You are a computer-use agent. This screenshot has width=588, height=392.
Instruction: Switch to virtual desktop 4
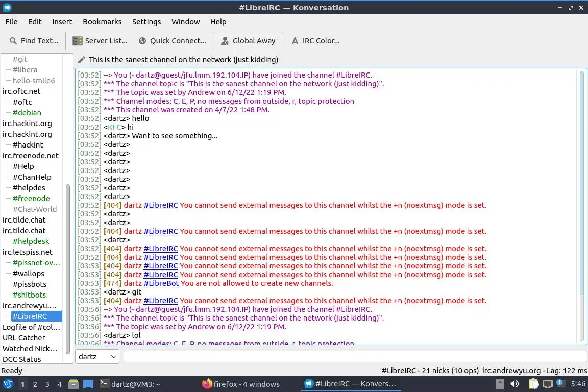pyautogui.click(x=59, y=384)
